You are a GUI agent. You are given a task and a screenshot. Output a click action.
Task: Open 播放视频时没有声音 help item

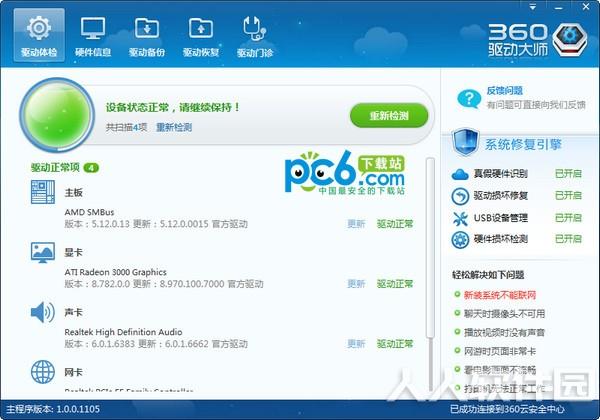coord(504,332)
